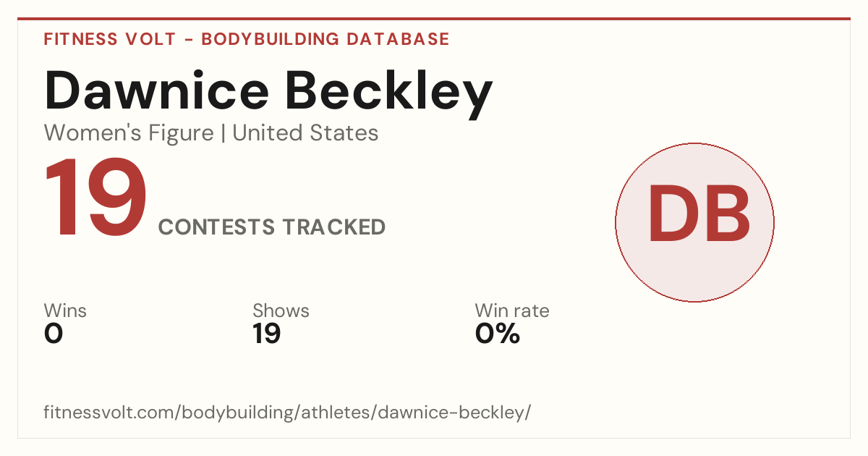This screenshot has height=456, width=868.
Task: Click the Win rate label
Action: [x=512, y=311]
